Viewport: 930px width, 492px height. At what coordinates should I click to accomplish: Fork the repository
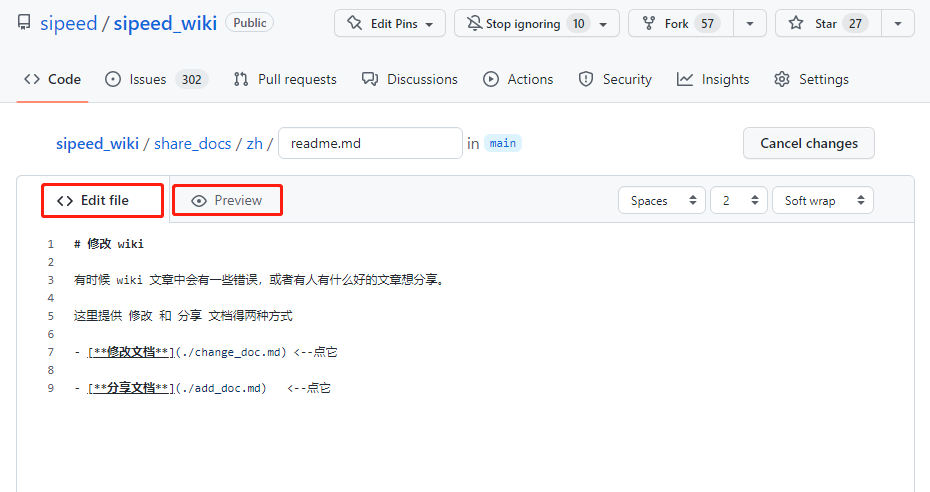[x=681, y=23]
